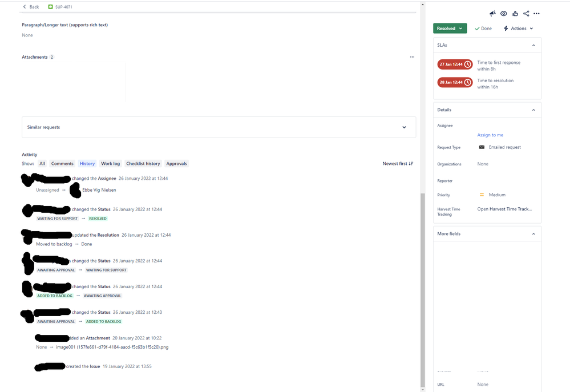The image size is (570, 392).
Task: Collapse the SLAs section
Action: coord(533,45)
